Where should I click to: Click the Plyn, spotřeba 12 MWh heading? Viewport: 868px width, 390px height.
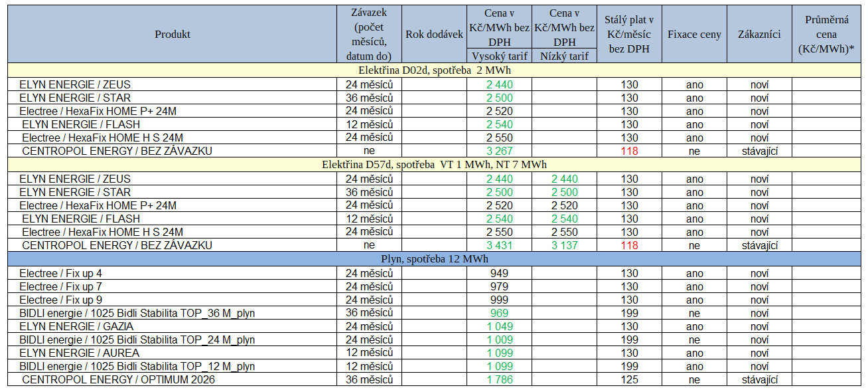point(434,258)
